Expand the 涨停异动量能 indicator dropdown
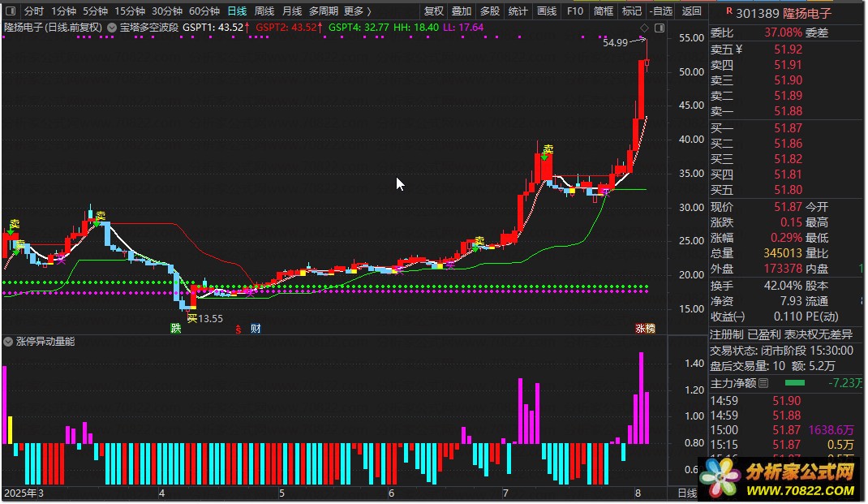868x504 pixels. (8, 342)
